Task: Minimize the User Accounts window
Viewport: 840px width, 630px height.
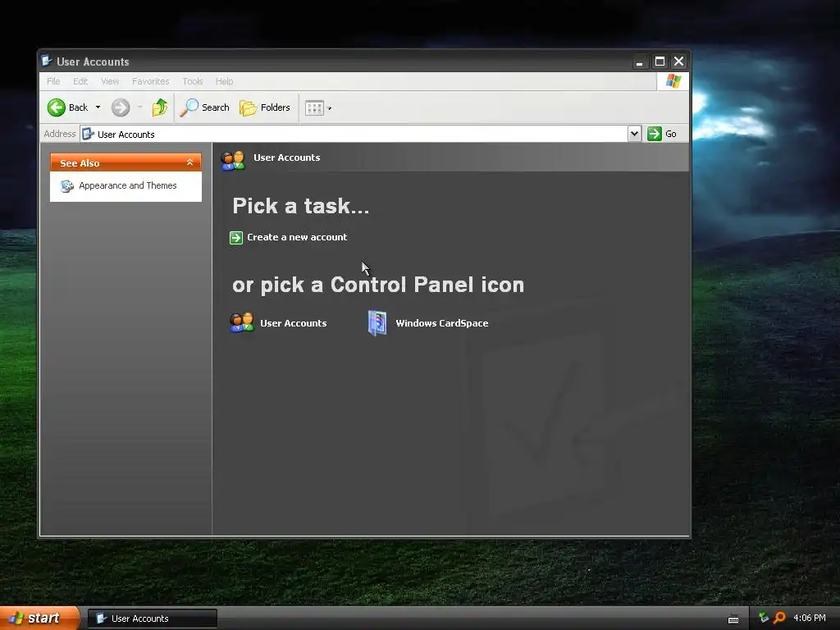Action: point(639,62)
